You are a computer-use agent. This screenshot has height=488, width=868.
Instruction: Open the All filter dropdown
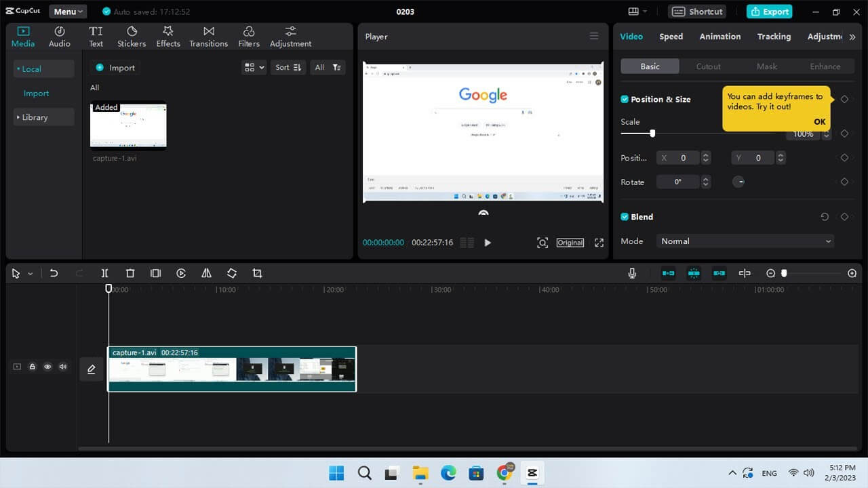pos(328,67)
